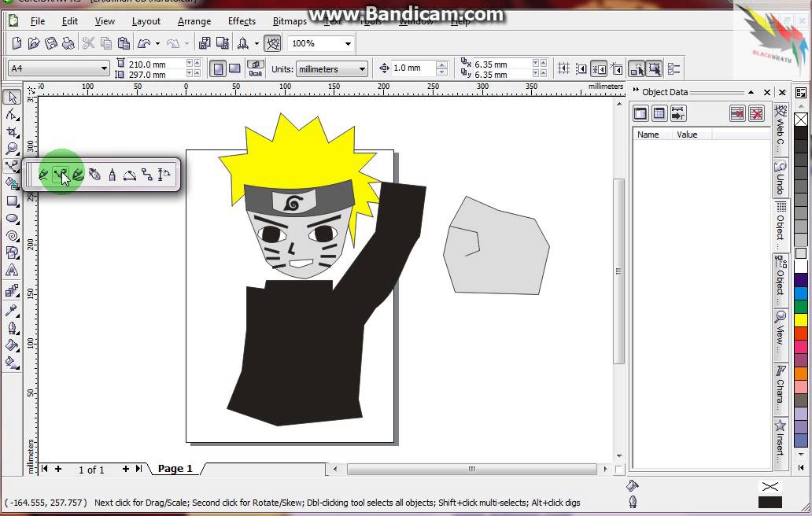Image resolution: width=812 pixels, height=516 pixels.
Task: Click the Save icon
Action: [50, 43]
